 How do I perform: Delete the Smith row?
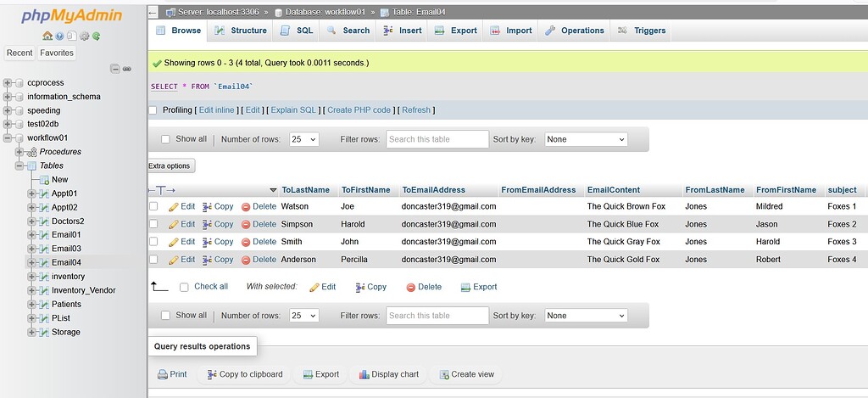259,242
